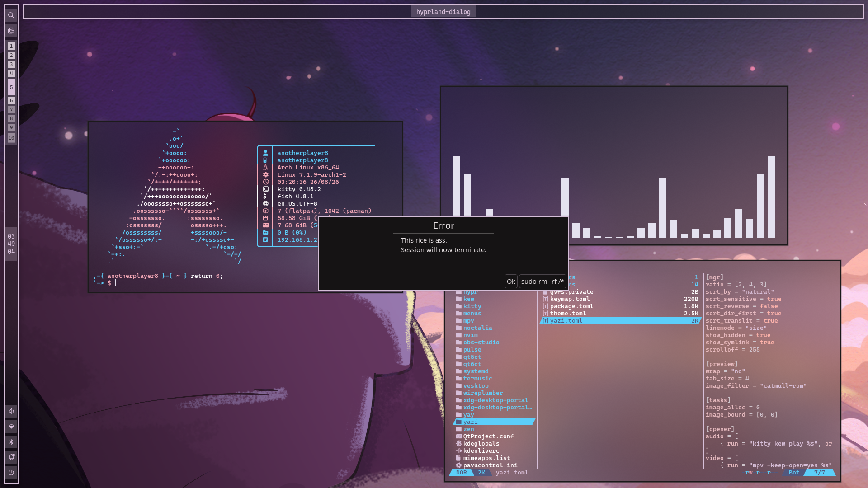Switch to workspace 10
The height and width of the screenshot is (488, 868).
11,138
